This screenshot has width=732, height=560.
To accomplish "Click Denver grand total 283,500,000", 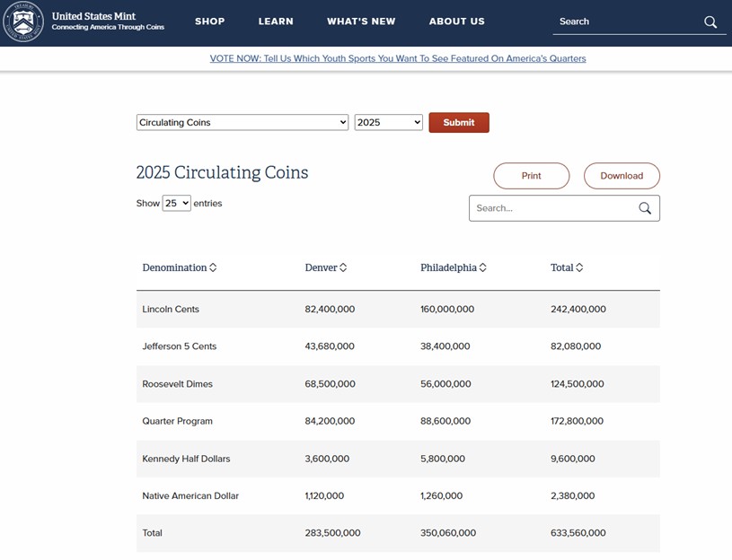I will tap(332, 533).
